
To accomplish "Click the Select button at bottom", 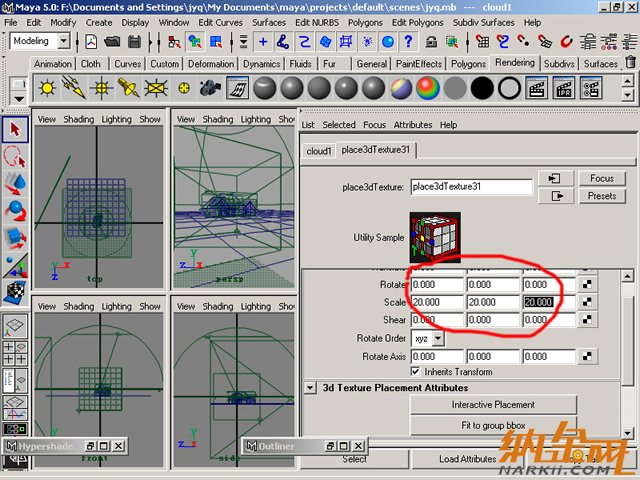I will tap(354, 459).
